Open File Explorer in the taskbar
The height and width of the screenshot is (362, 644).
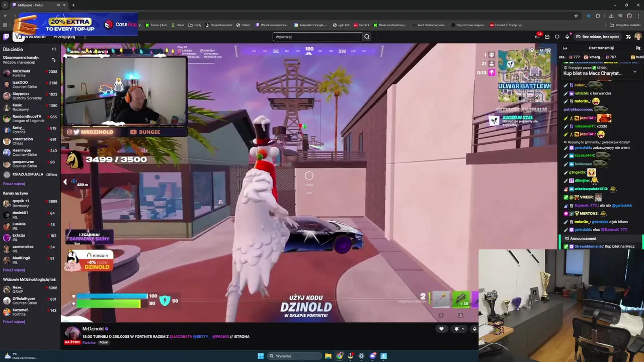coord(328,356)
